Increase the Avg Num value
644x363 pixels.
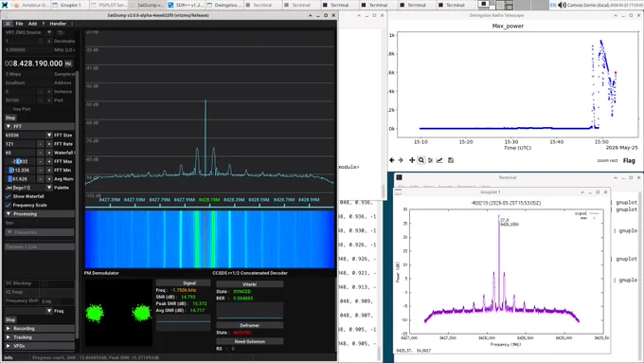(x=49, y=179)
